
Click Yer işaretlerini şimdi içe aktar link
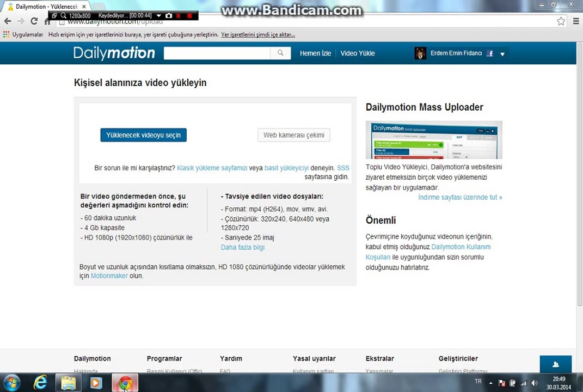point(258,35)
